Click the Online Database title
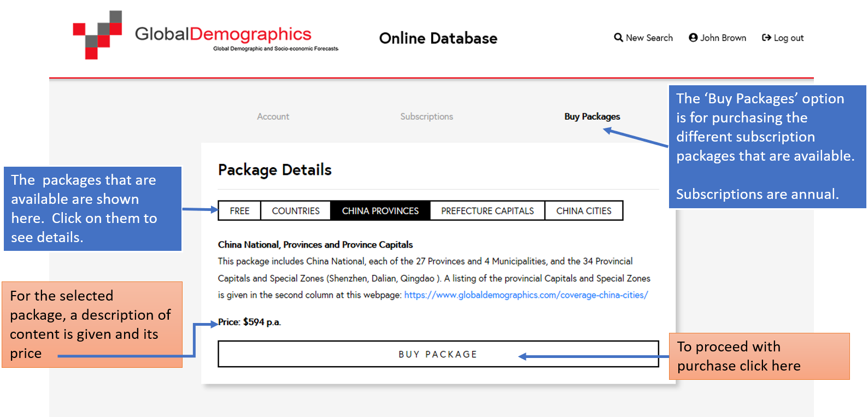 pos(438,38)
